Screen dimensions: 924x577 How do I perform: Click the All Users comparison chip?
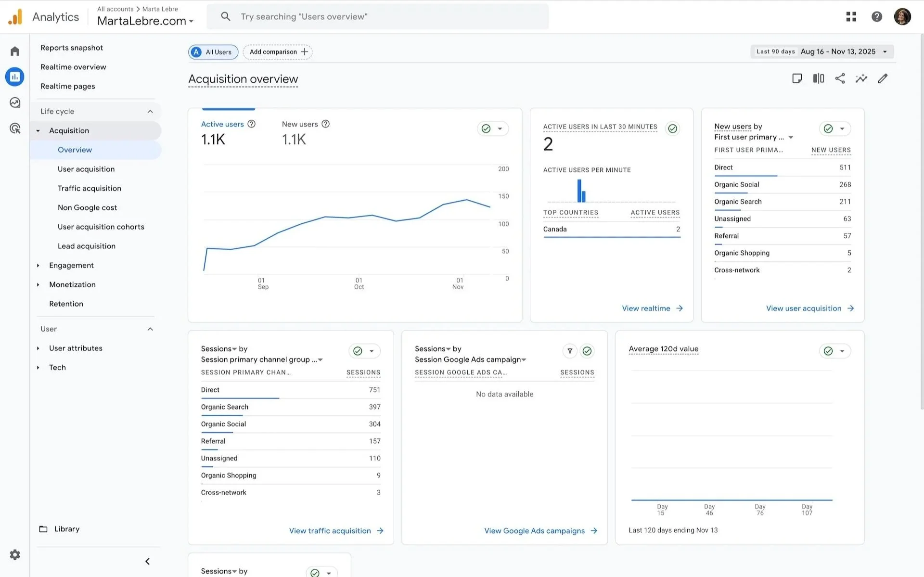[x=213, y=52]
